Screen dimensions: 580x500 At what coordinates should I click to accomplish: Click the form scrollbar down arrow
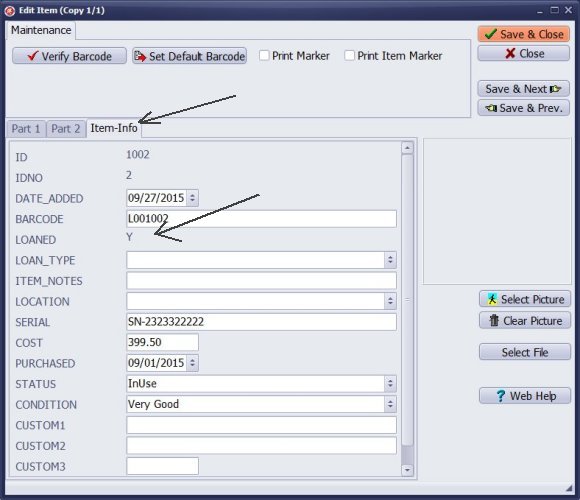pyautogui.click(x=407, y=470)
